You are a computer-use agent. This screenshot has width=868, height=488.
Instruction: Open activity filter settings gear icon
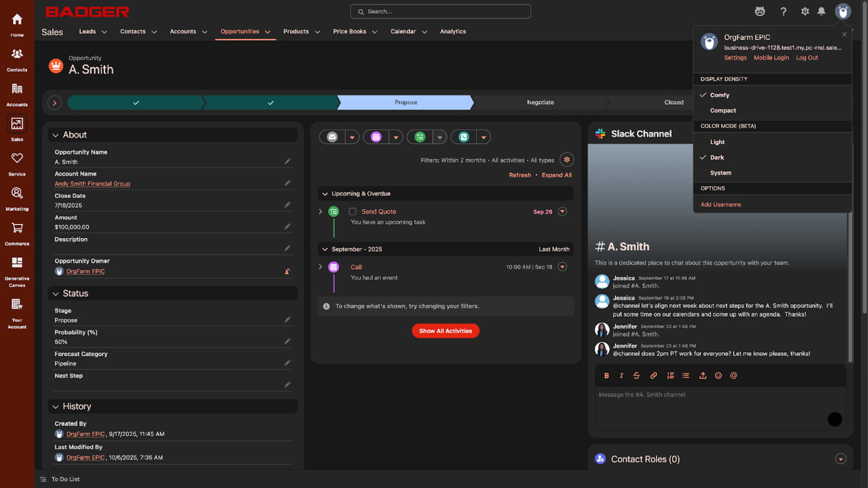click(566, 159)
